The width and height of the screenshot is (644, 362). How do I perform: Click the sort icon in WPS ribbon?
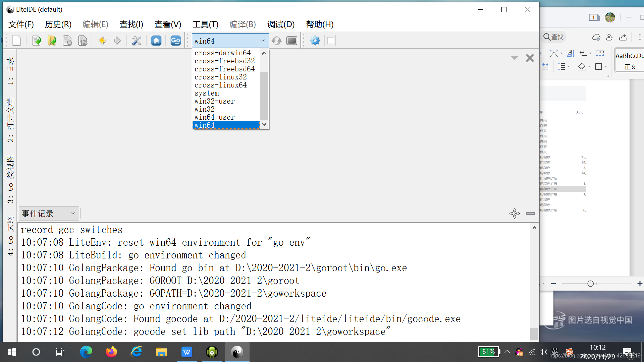click(x=571, y=53)
